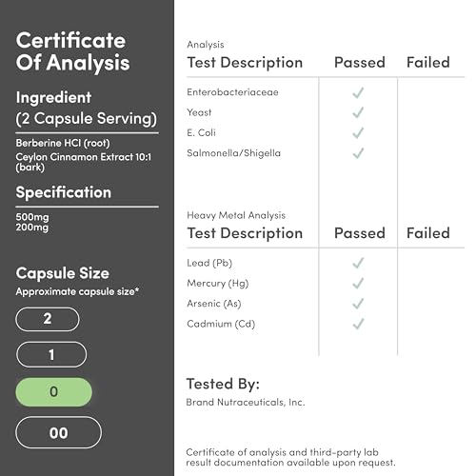
Task: Select the highlighted capsule size 0
Action: coord(53,392)
